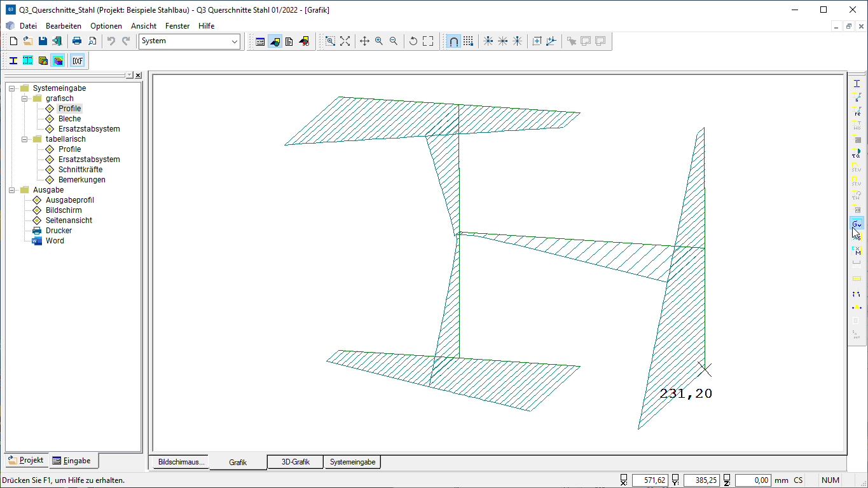Click the Y coordinate field

(x=702, y=480)
